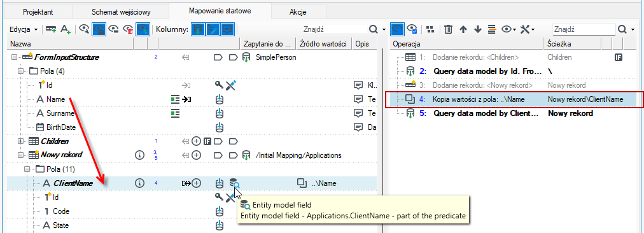Click the comment icon on BirthDate row
This screenshot has width=644, height=233.
358,127
